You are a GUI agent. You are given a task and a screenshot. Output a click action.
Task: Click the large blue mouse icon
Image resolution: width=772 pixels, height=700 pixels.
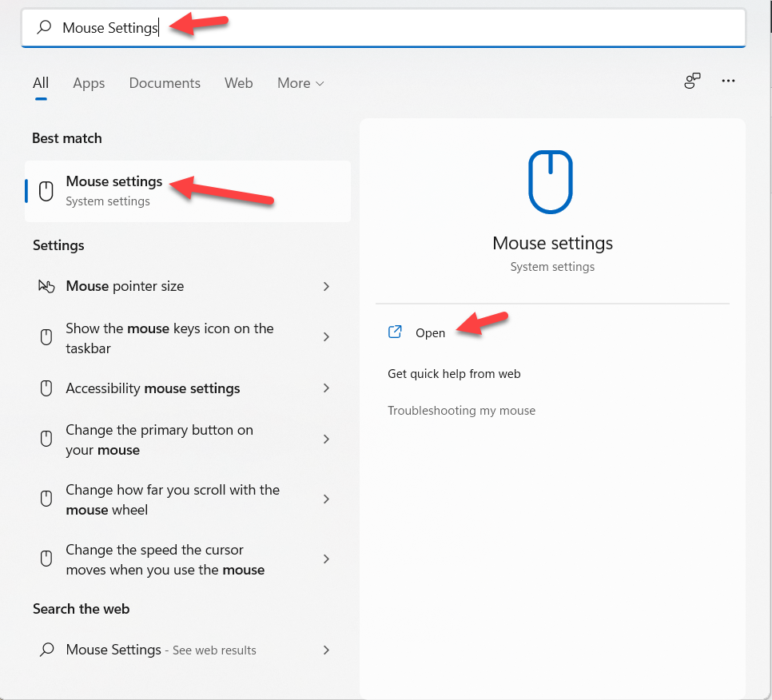click(x=551, y=181)
